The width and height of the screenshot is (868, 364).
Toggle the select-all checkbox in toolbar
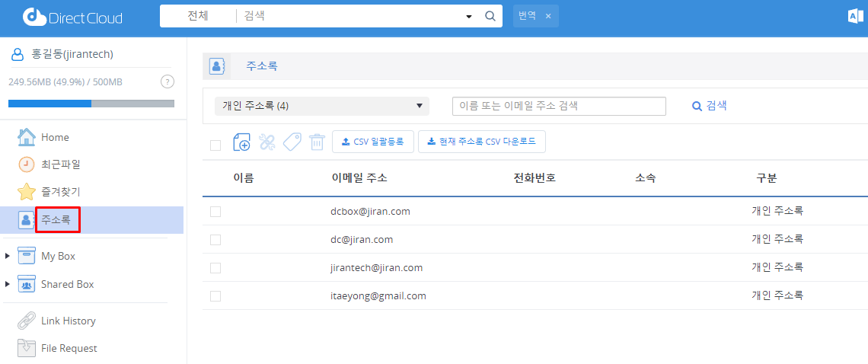pyautogui.click(x=215, y=145)
